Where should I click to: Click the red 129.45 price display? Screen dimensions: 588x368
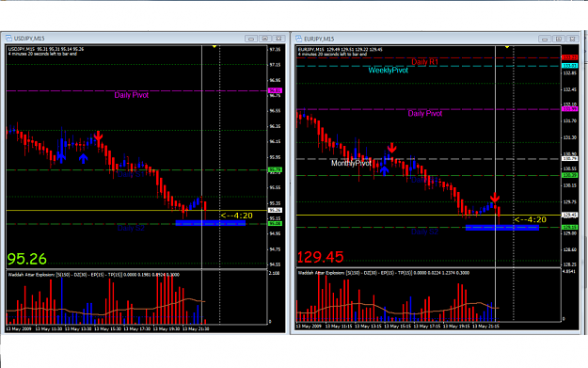(x=320, y=257)
